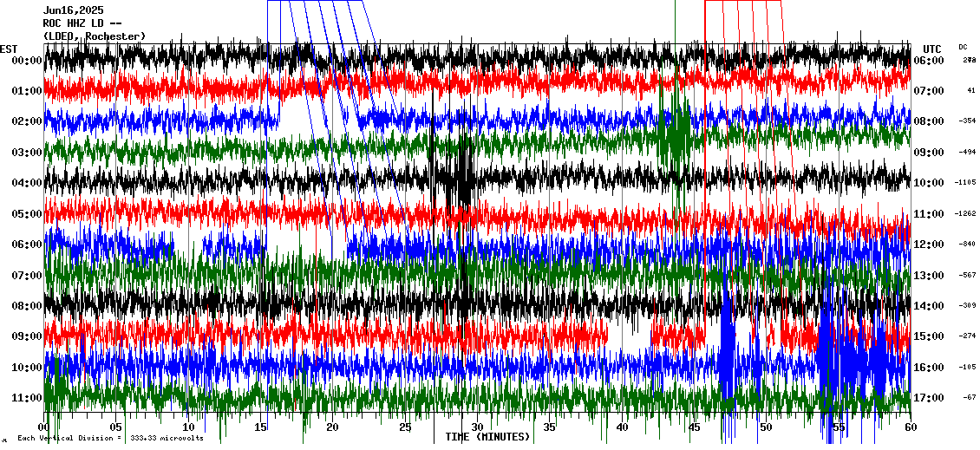Screen dimensions: 980x450
Task: Click the UTC column header
Action: pyautogui.click(x=931, y=49)
